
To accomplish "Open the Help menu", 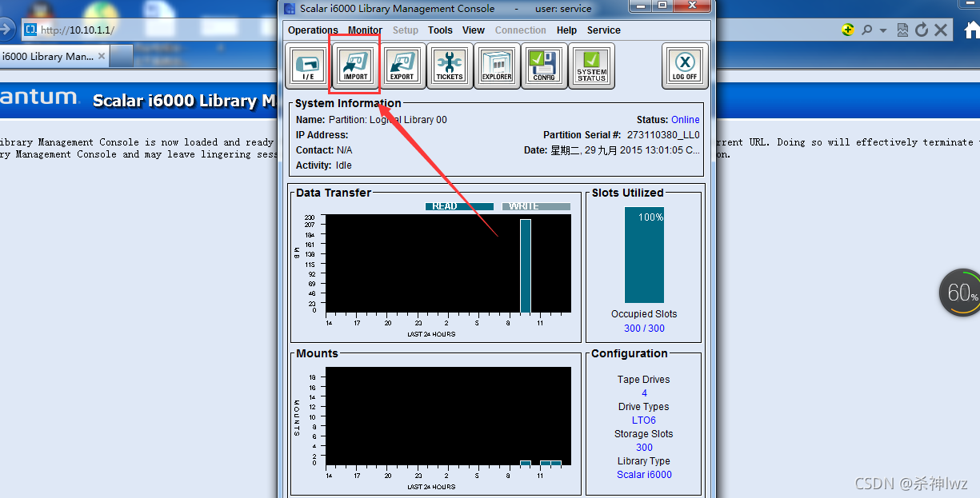I will point(566,30).
